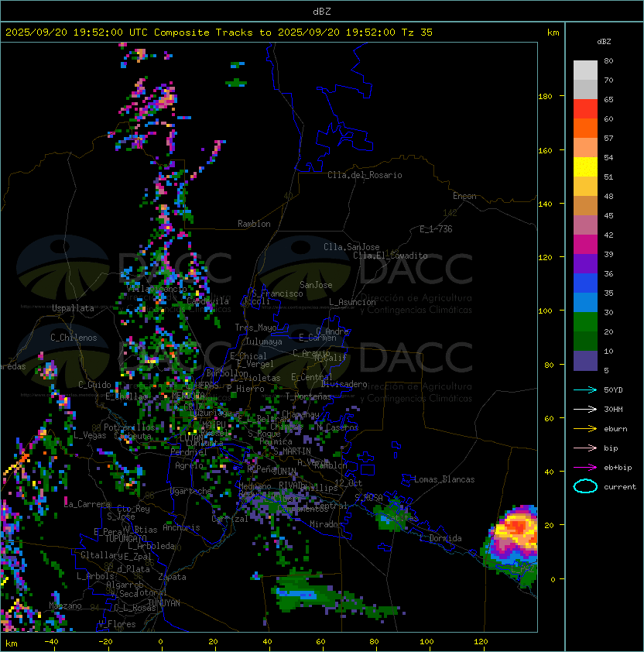Click the 'dBZ' title at window top
The image size is (644, 652).
(x=322, y=11)
